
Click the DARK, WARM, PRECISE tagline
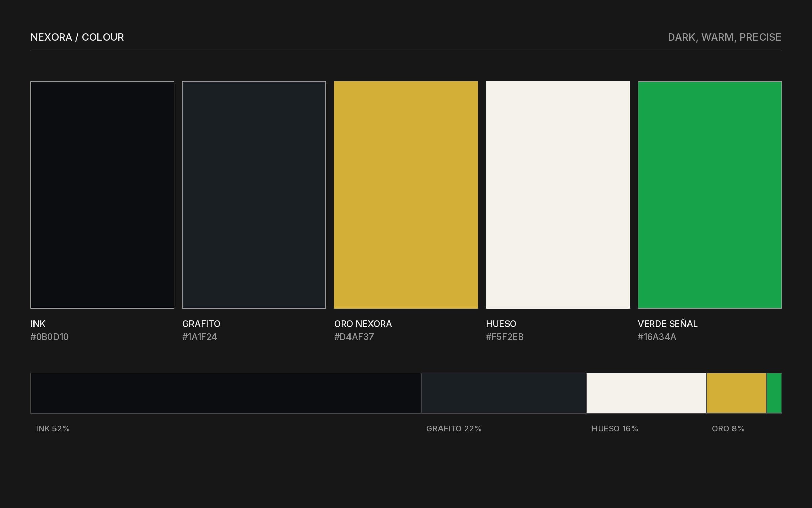(724, 37)
